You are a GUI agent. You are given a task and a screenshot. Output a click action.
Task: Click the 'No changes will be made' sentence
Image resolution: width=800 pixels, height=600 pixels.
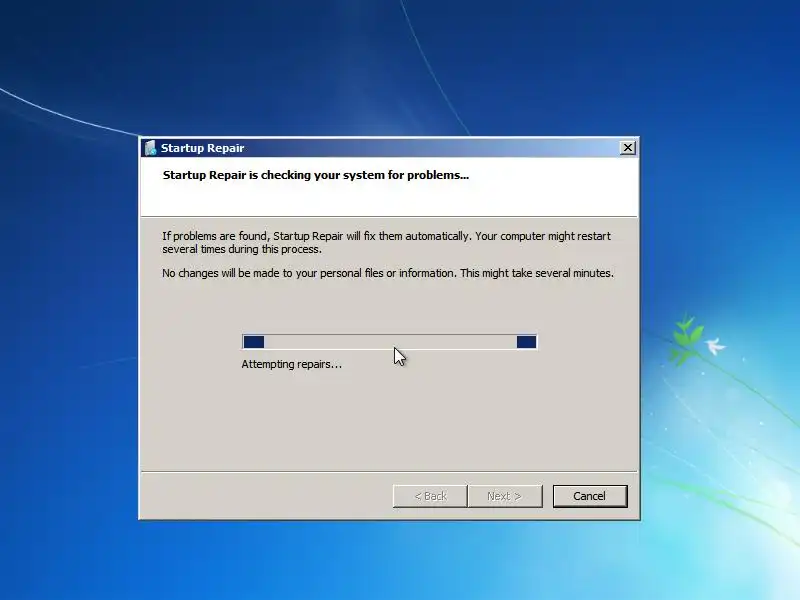(x=388, y=273)
